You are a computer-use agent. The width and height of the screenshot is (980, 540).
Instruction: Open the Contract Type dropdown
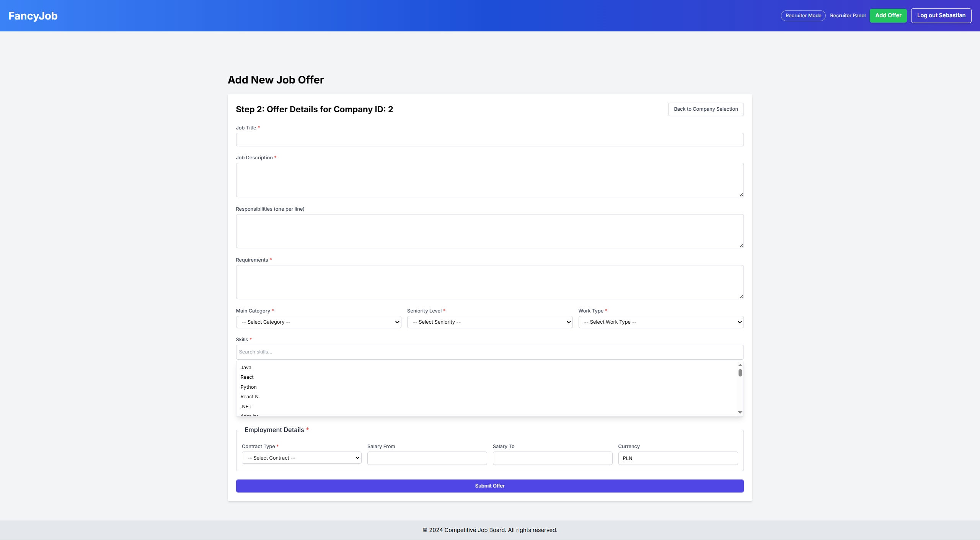[x=301, y=458]
